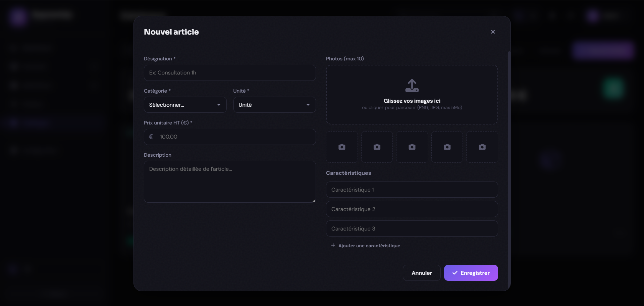Click the Prix unitaire HT field
644x306 pixels.
click(x=230, y=137)
